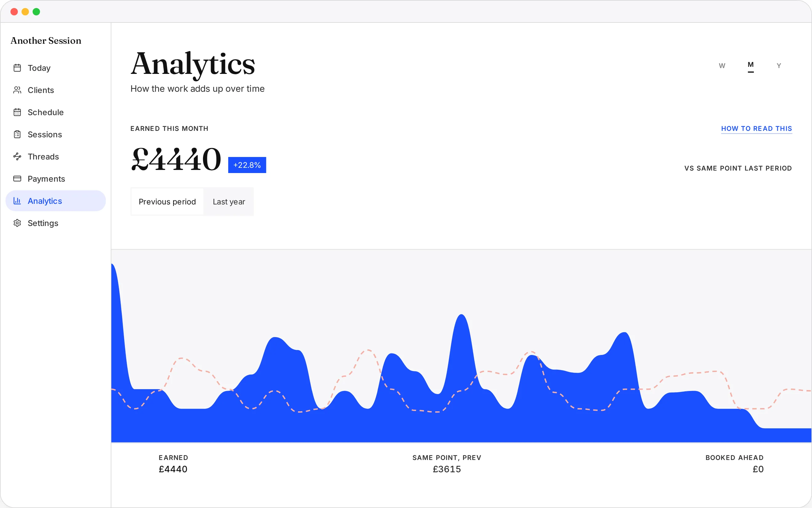Select the M (month) range tab
The width and height of the screenshot is (812, 508).
pos(750,66)
